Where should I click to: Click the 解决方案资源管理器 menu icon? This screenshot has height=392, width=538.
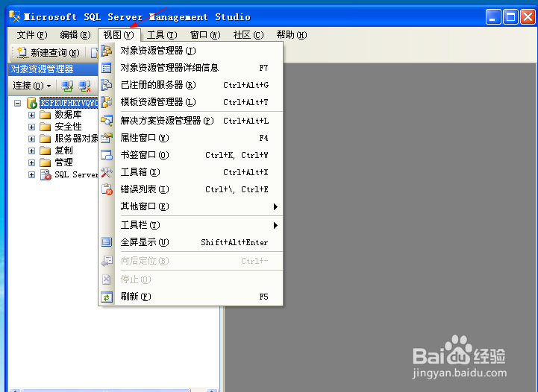(x=107, y=121)
